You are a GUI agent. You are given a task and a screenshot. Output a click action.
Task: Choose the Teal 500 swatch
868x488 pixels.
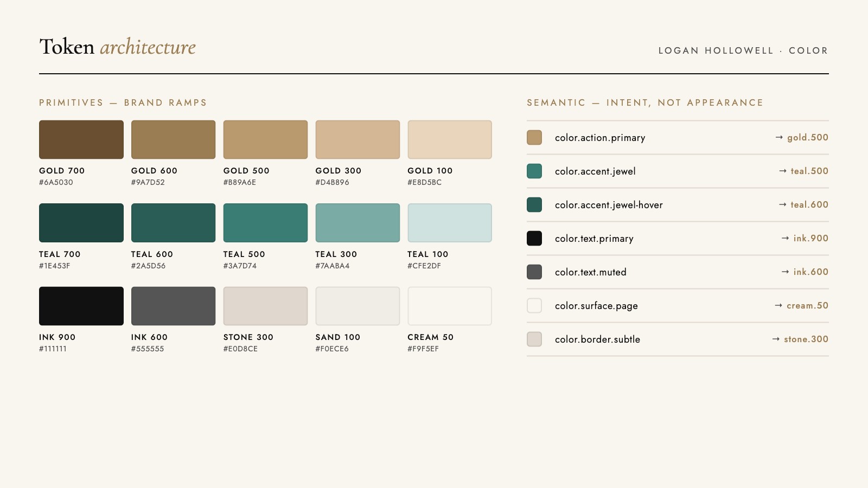tap(266, 223)
